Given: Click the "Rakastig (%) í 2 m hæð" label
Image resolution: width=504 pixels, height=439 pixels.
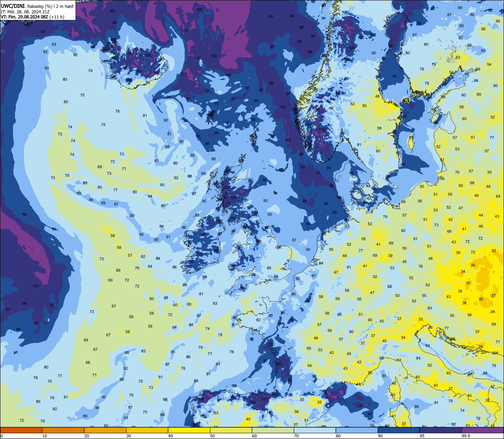Looking at the screenshot, I should click(50, 7).
